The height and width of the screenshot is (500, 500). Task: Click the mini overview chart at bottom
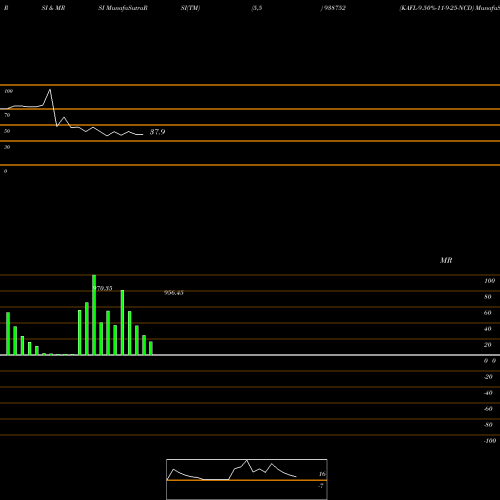(247, 479)
